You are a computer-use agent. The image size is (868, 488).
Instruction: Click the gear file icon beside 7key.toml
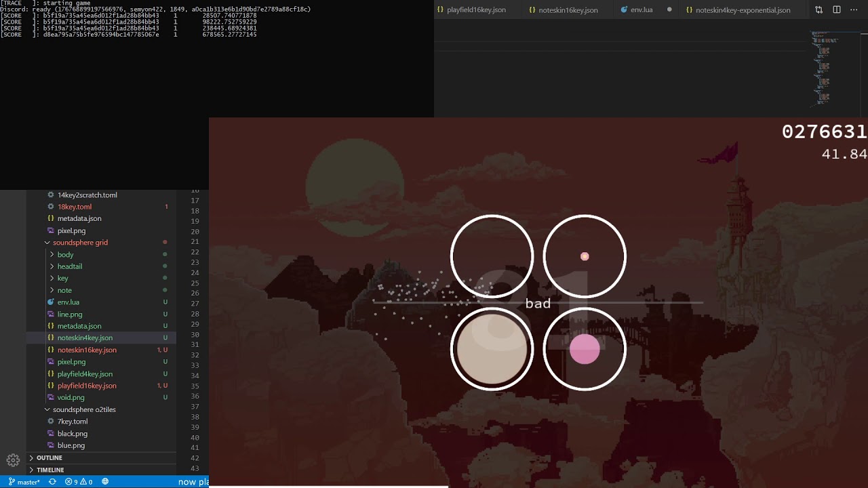51,422
